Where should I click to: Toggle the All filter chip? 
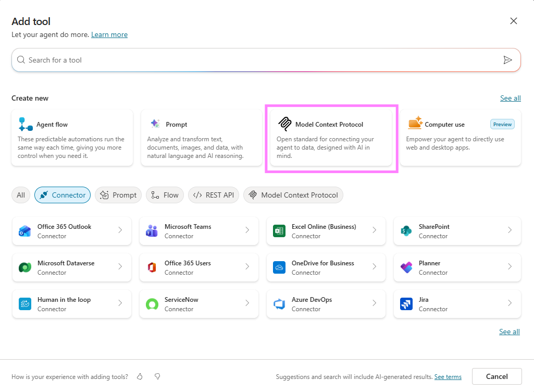(21, 195)
